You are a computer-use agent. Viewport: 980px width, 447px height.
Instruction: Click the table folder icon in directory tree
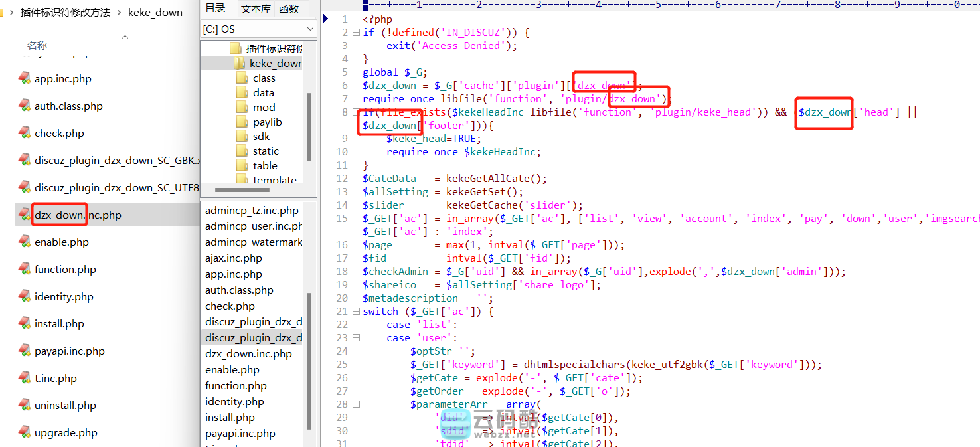point(242,166)
